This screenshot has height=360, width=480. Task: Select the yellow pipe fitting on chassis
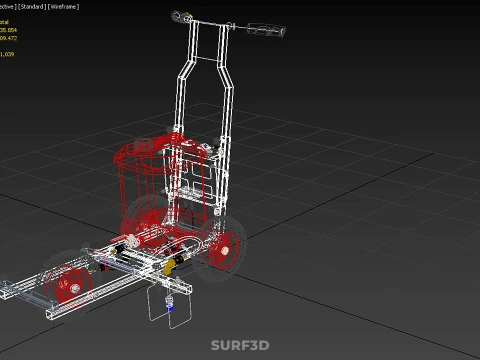[169, 266]
